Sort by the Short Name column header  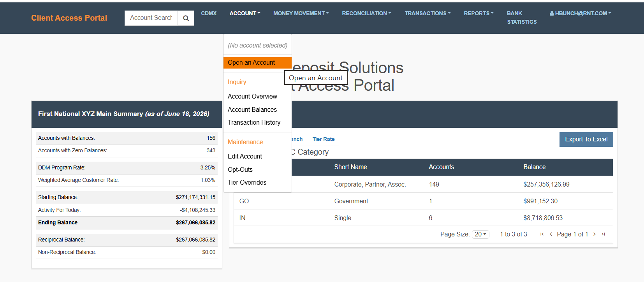(350, 167)
